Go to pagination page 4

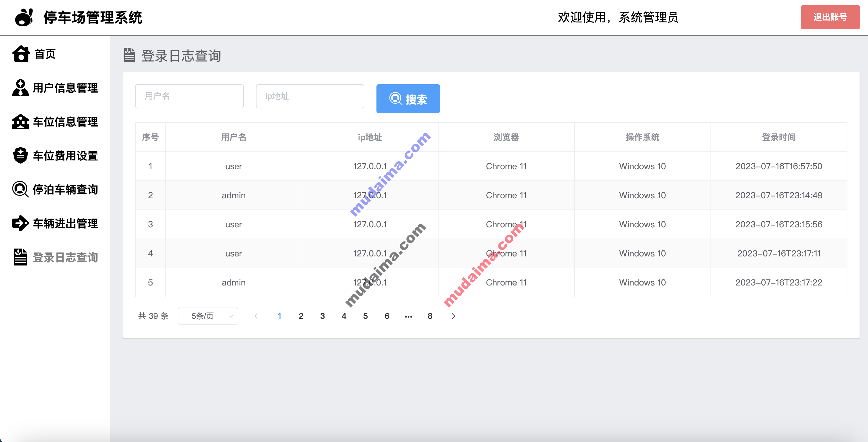pos(344,316)
